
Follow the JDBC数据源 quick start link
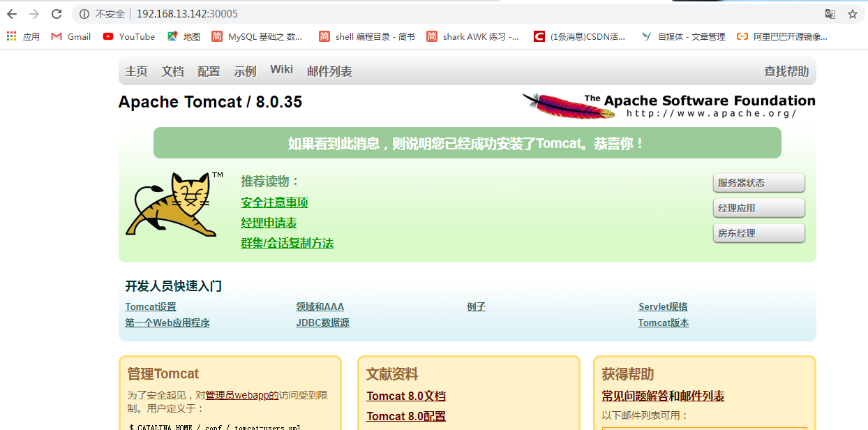(x=322, y=322)
